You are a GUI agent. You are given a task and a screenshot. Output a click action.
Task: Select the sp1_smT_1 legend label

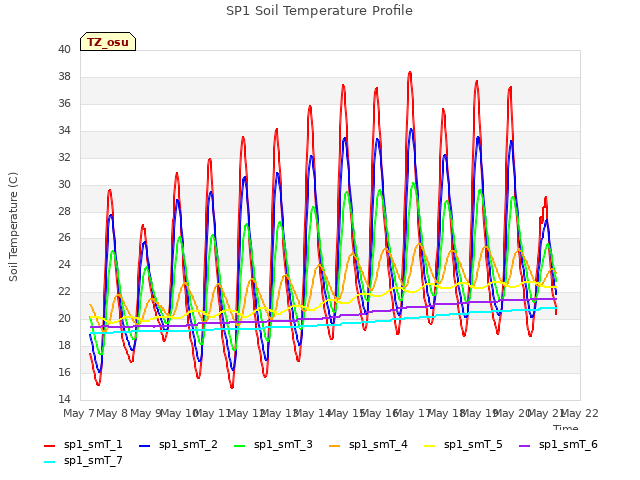[93, 444]
